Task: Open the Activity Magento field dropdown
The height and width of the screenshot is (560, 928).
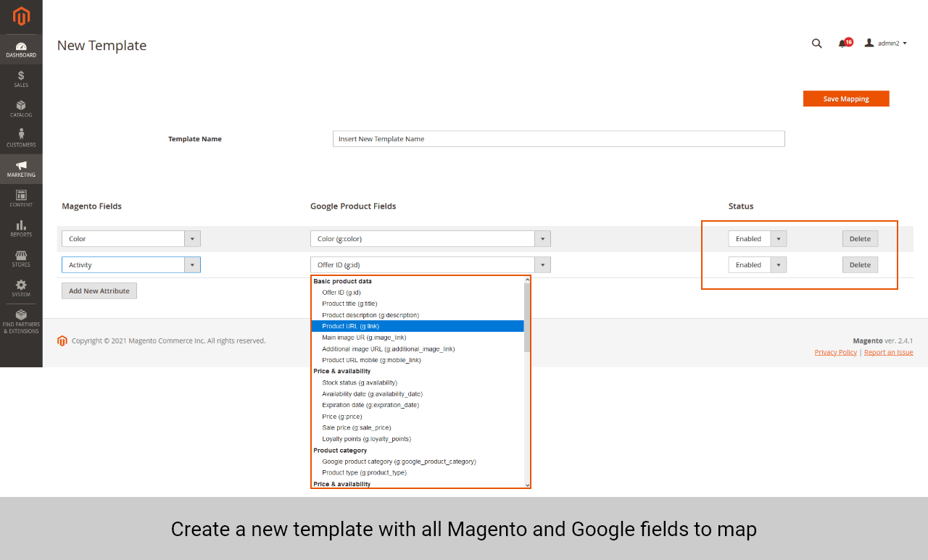Action: 131,265
